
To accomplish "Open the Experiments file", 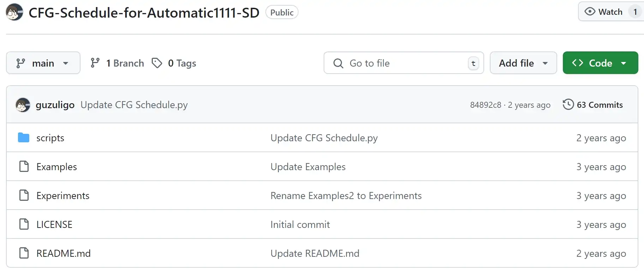I will 63,196.
